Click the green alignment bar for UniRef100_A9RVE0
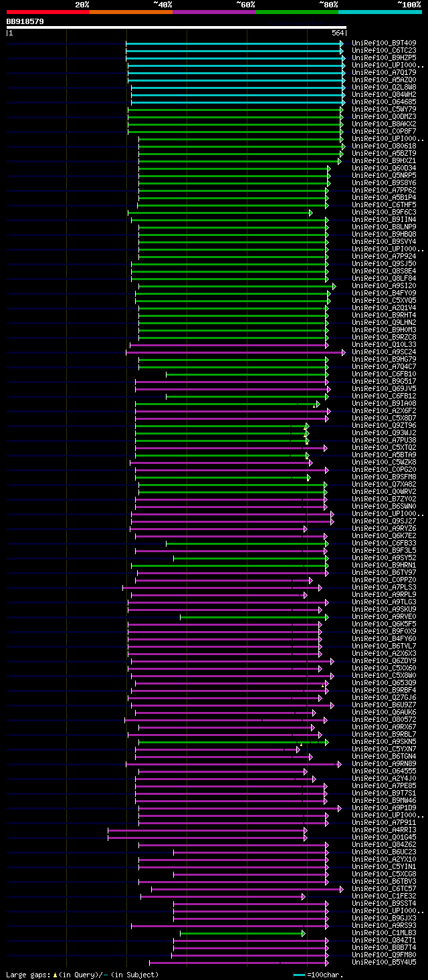This screenshot has width=428, height=980. 254,617
